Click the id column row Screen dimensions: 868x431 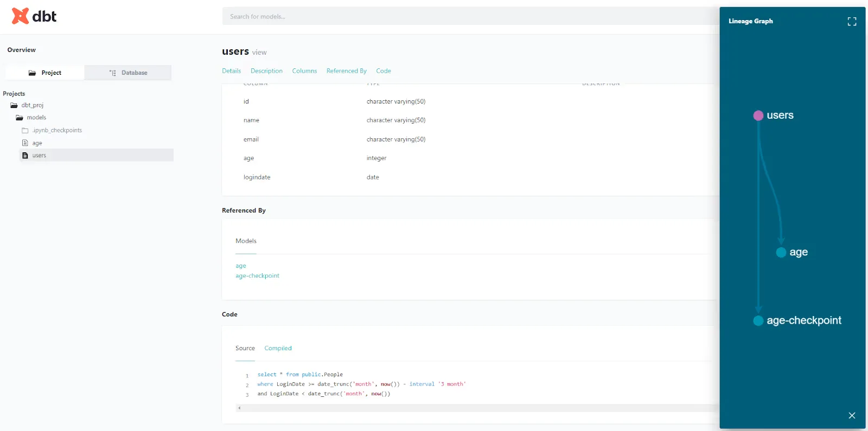coord(470,102)
